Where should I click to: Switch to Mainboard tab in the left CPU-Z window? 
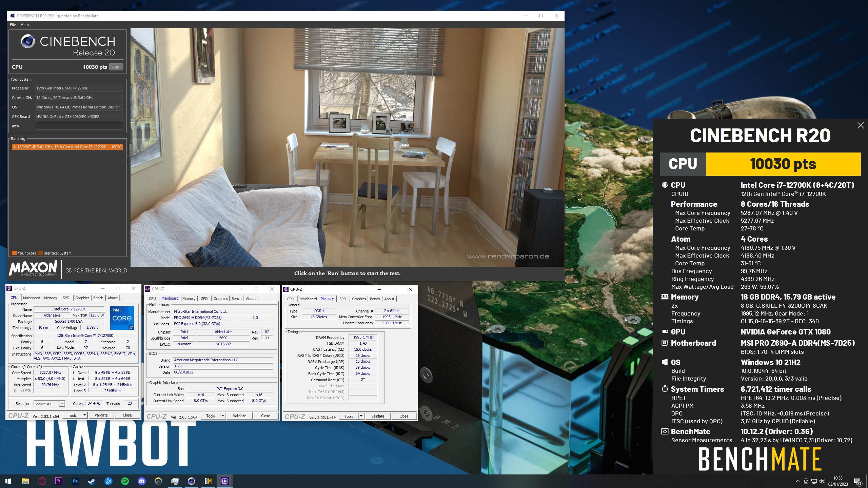32,298
